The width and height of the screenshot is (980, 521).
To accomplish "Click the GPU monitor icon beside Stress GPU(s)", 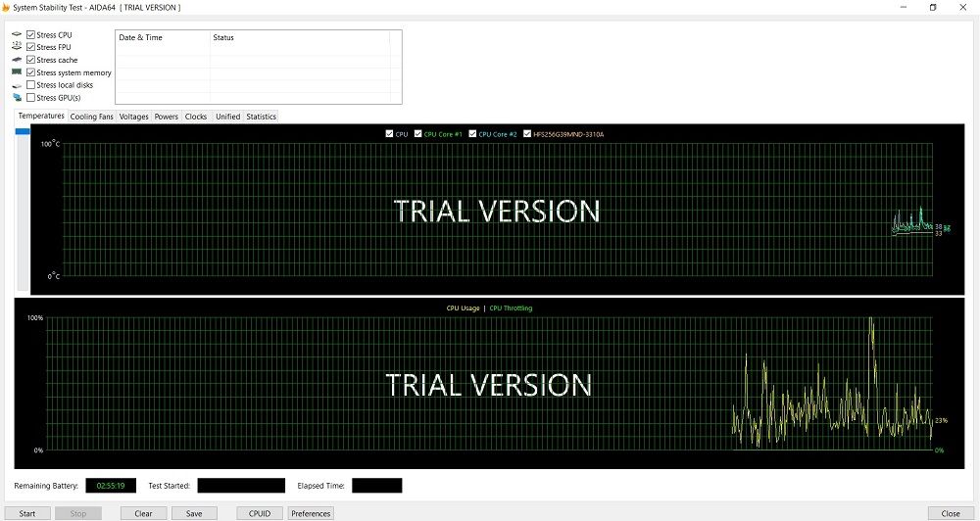I will 17,98.
